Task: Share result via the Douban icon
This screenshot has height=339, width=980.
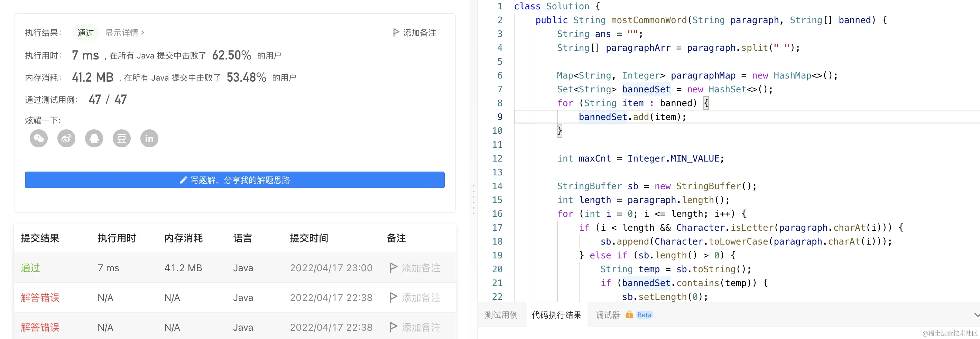Action: (x=122, y=138)
